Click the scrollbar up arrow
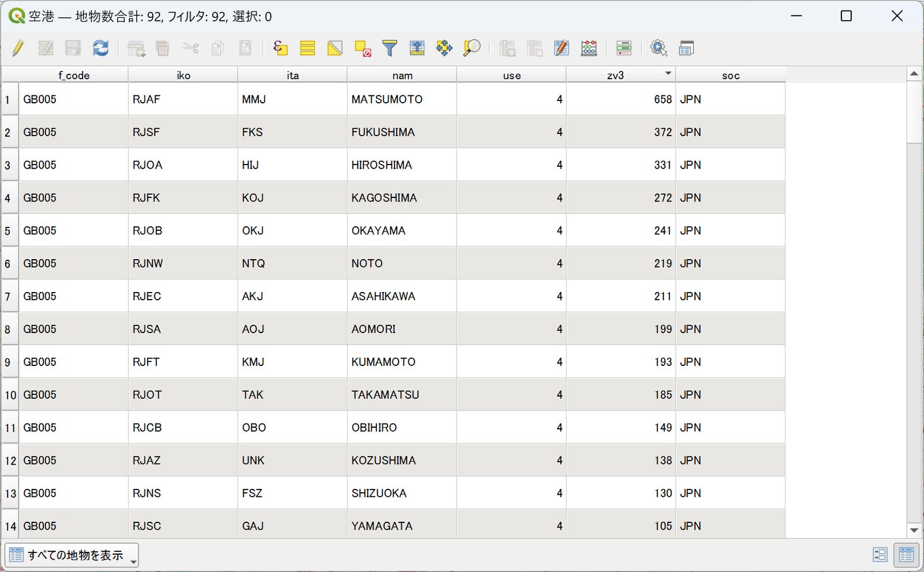Screen dimensions: 924x572 (x=914, y=74)
